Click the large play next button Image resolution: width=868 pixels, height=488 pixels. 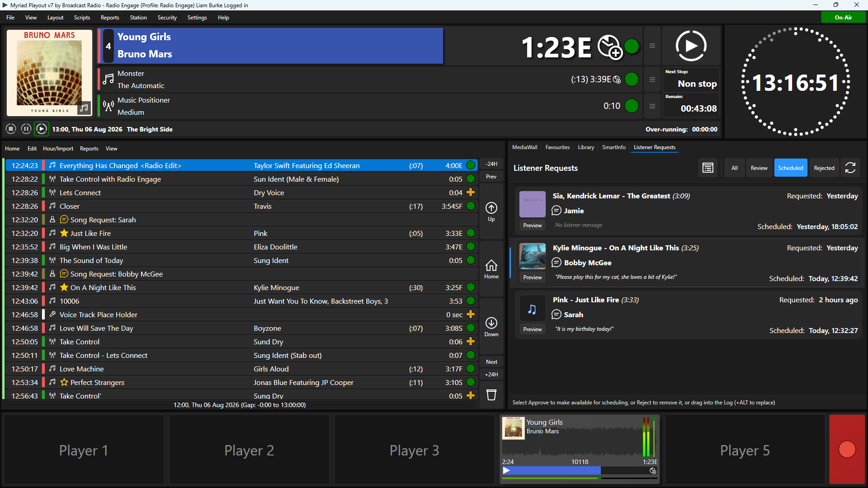[691, 46]
